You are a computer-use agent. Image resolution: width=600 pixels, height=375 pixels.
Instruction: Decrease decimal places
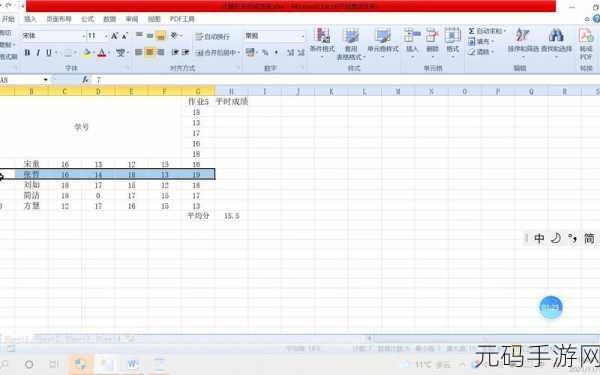[301, 52]
